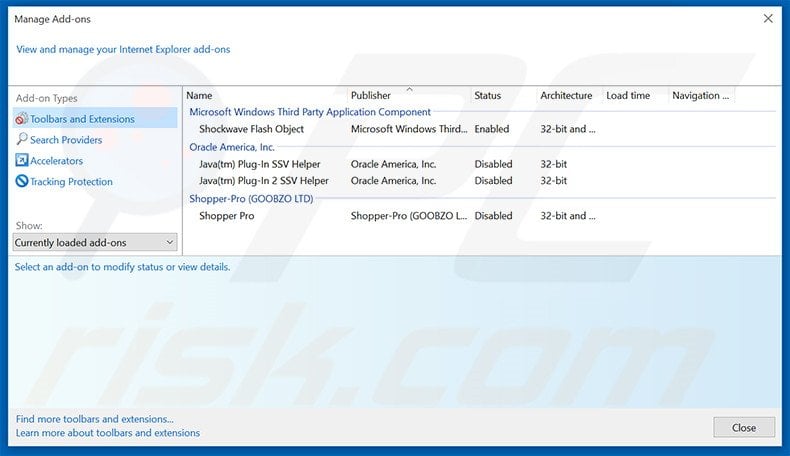Collapse the Shopper-Pro (GOOBZO LTD) group header

tap(251, 199)
